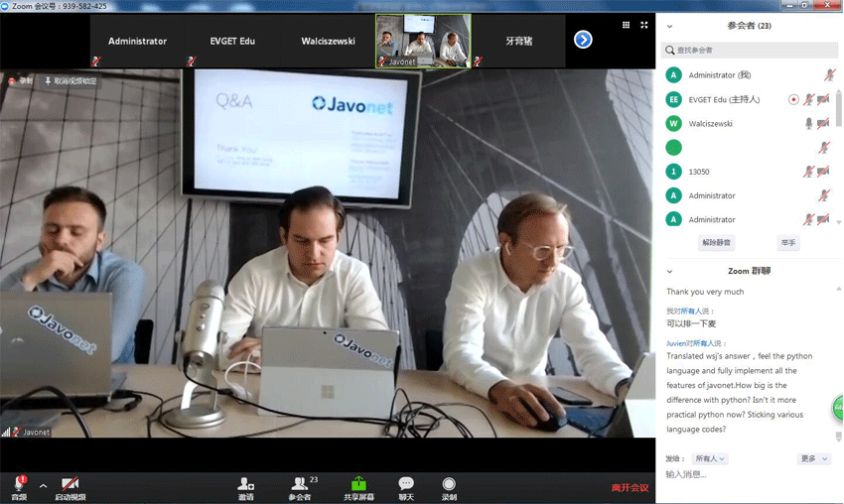844x504 pixels.
Task: Click muted mic icon for EVGET Edu
Action: (808, 99)
